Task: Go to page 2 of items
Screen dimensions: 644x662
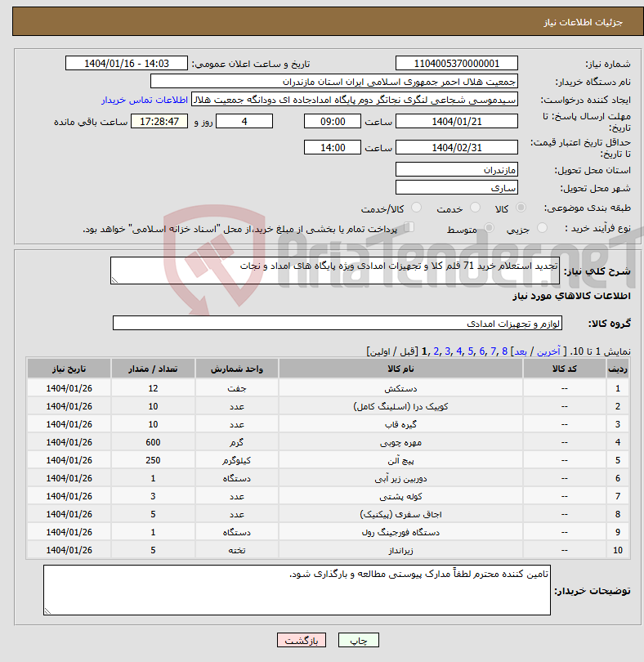Action: click(436, 351)
